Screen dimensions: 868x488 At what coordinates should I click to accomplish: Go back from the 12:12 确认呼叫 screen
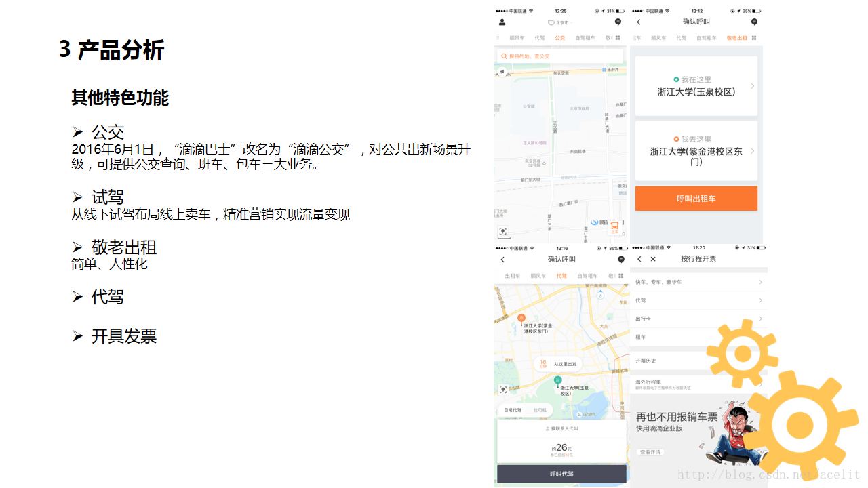[x=639, y=22]
